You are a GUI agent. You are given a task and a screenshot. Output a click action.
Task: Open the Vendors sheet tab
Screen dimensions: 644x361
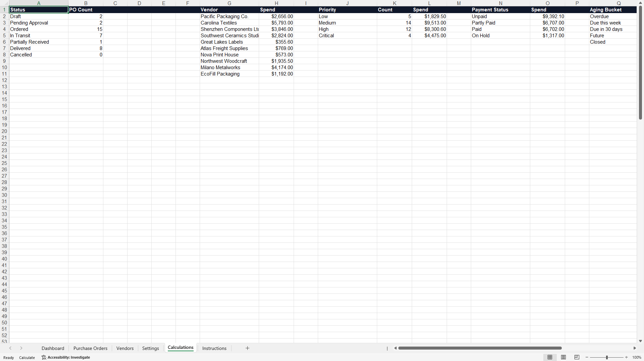tap(125, 348)
